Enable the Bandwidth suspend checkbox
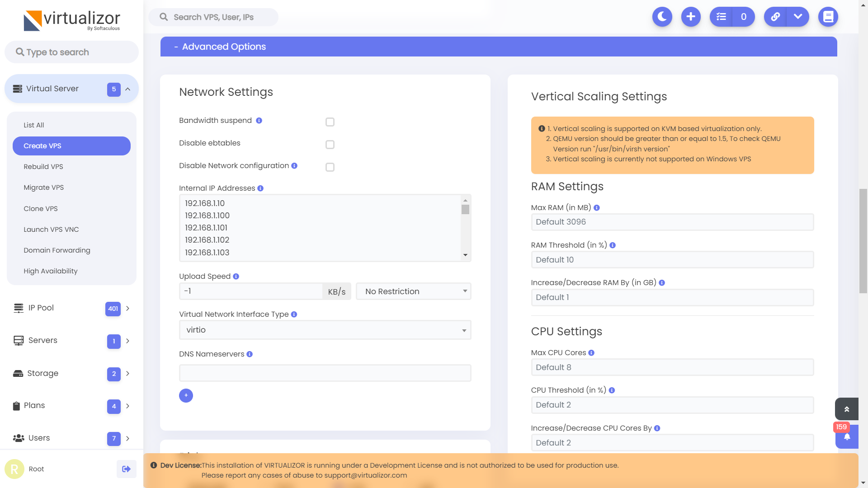Viewport: 868px width, 488px height. (x=330, y=122)
